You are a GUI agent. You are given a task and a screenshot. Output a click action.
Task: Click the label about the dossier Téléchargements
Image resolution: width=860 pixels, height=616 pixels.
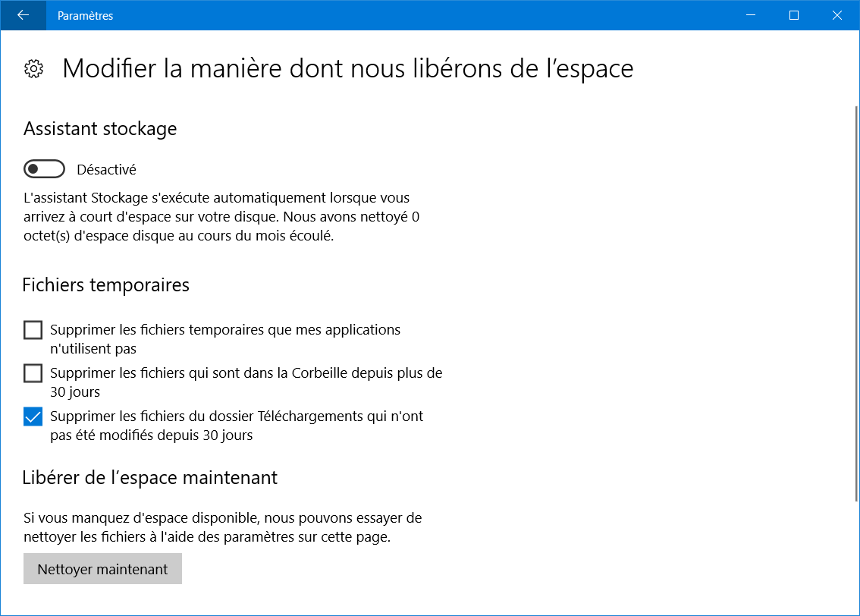coord(237,426)
